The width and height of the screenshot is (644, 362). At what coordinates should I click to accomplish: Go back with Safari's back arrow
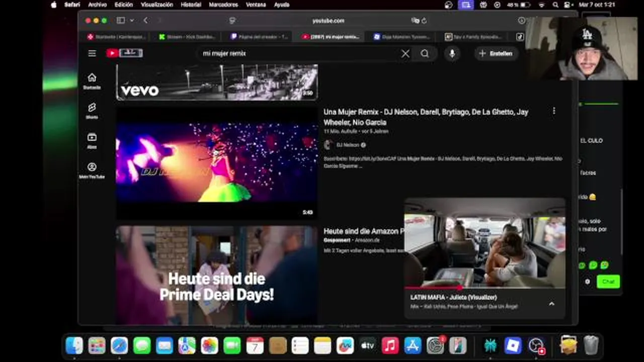pyautogui.click(x=145, y=21)
